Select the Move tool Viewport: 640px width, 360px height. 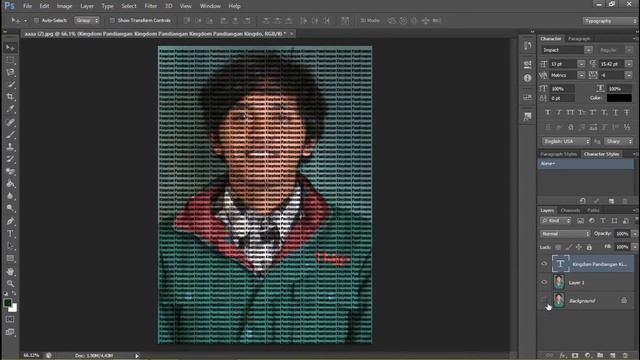point(10,48)
